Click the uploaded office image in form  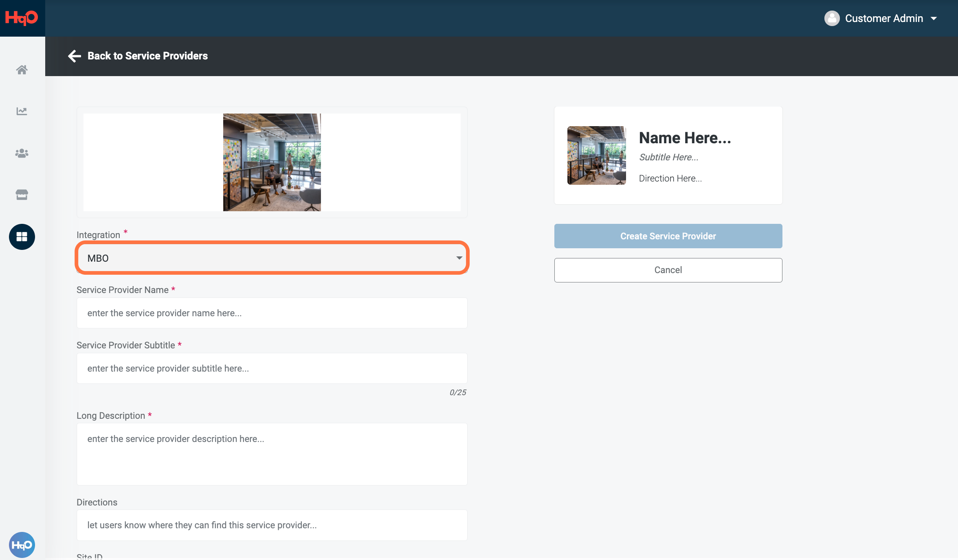pos(272,162)
